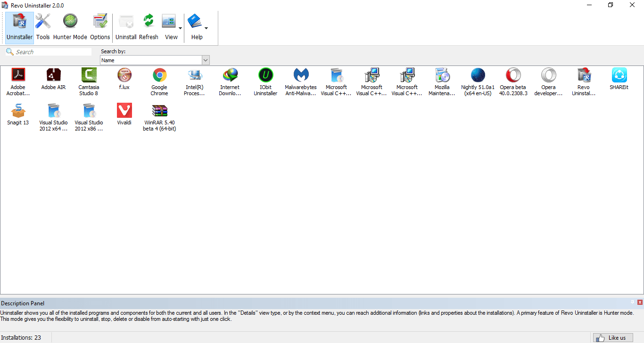Screen dimensions: 644x343
Task: Open the Tools section
Action: (x=43, y=27)
